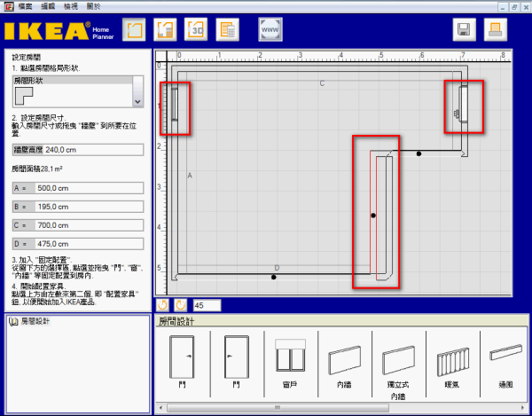Select the L-shaped room layout thumbnail
Screen dimensions: 532x416
click(24, 96)
